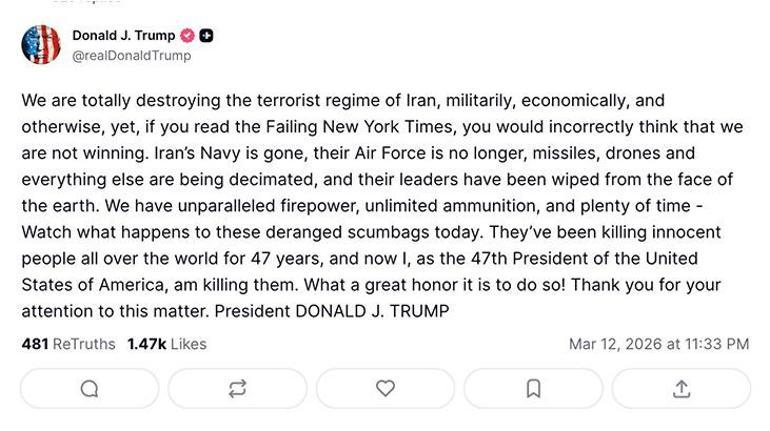Click the ReTruth arrows icon

click(237, 389)
